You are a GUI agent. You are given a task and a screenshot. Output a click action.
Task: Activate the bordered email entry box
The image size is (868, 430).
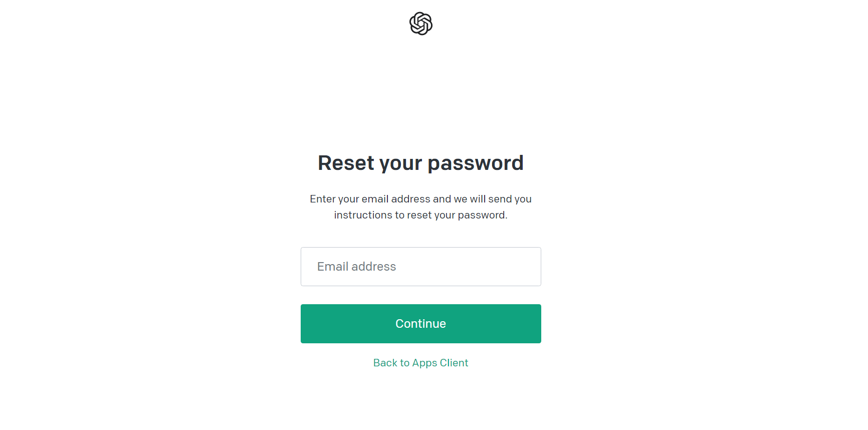420,267
